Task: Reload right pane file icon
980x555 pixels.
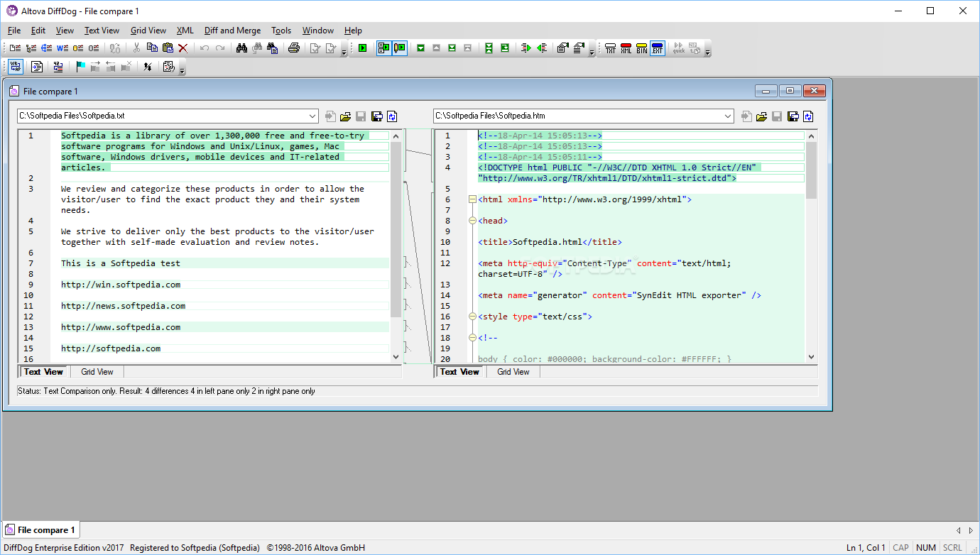Action: click(808, 116)
